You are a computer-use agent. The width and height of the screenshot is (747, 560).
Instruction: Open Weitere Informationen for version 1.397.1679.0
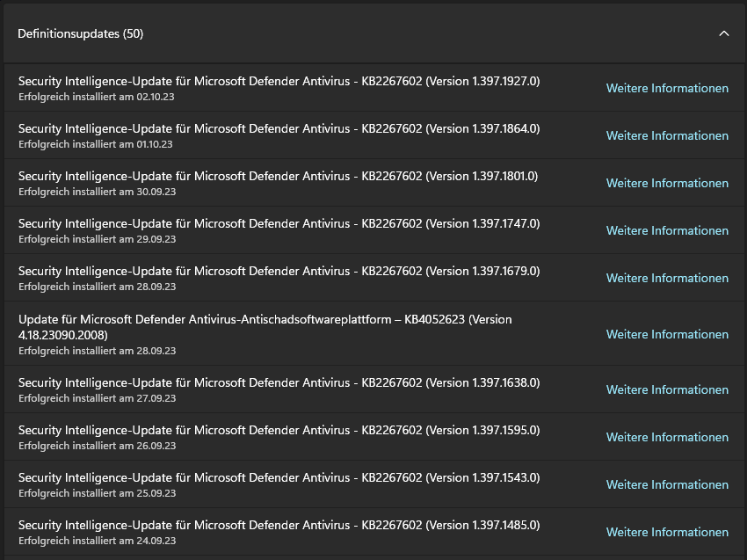point(667,278)
